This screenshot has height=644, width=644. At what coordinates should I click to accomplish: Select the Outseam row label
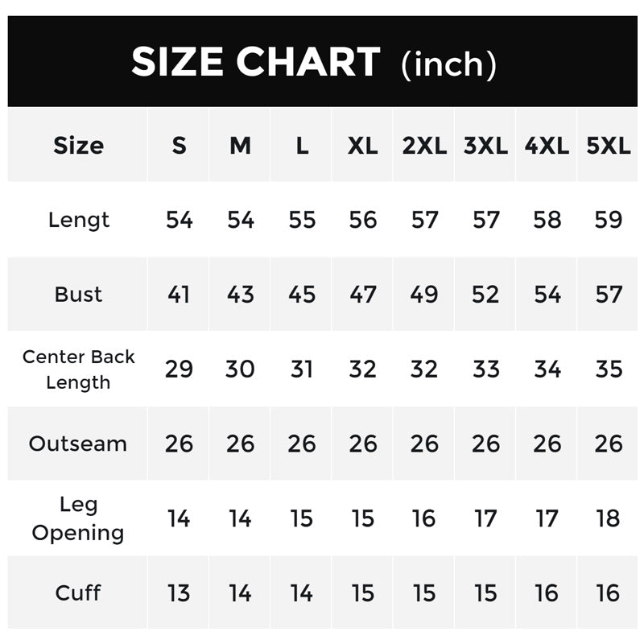pos(78,444)
